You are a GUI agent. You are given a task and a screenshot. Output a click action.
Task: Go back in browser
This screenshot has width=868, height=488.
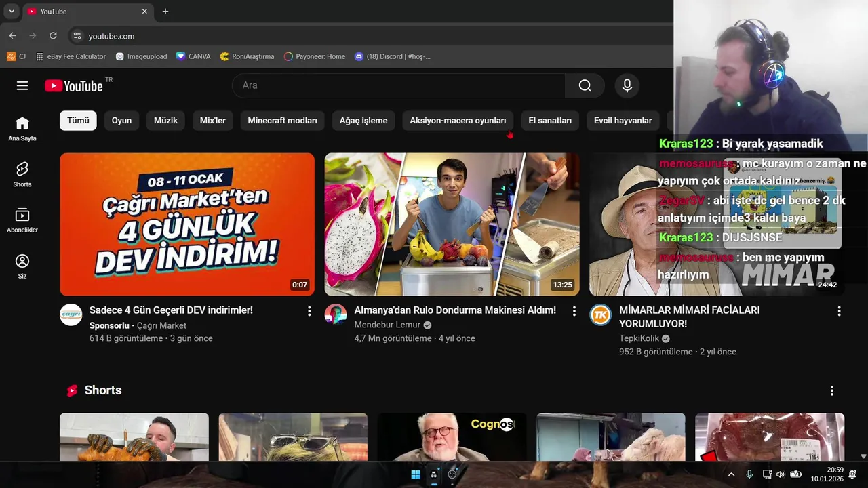(x=12, y=36)
